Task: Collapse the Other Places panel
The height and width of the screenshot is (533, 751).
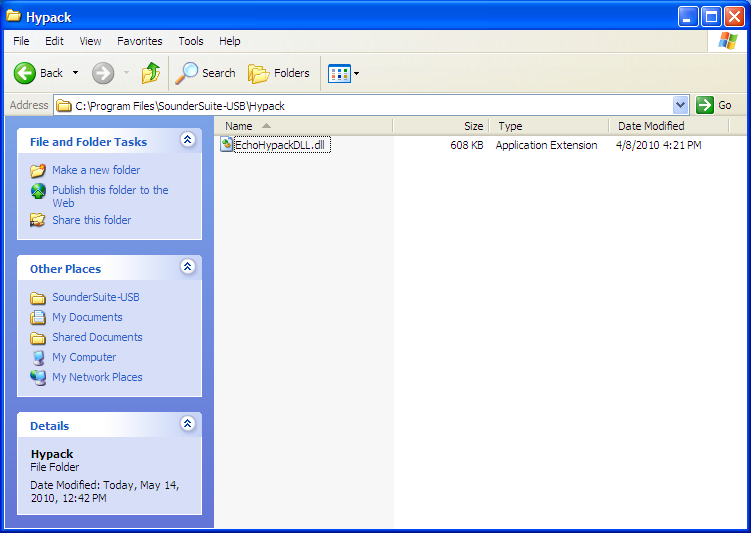Action: coord(187,267)
